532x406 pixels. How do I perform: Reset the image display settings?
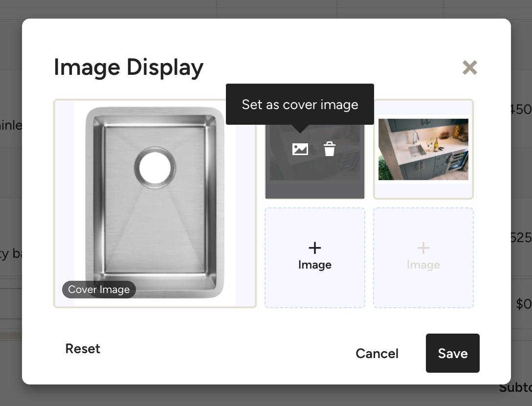pyautogui.click(x=83, y=349)
